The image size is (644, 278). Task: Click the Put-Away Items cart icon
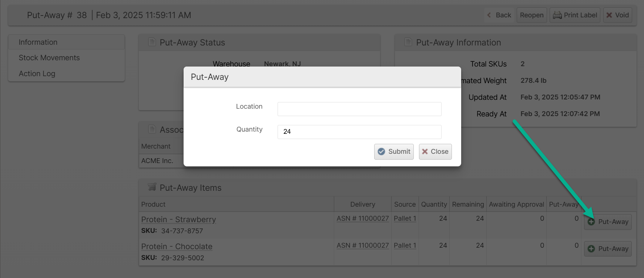[152, 187]
